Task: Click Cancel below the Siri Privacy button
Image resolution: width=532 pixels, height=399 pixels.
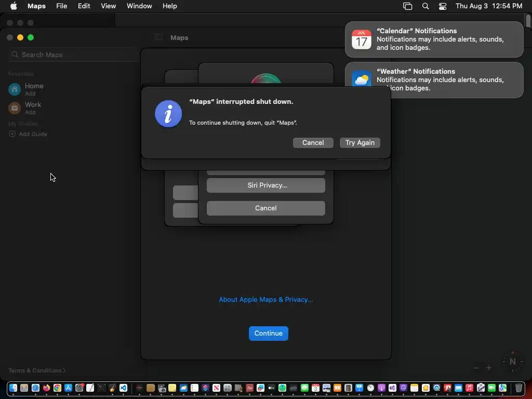Action: tap(265, 208)
